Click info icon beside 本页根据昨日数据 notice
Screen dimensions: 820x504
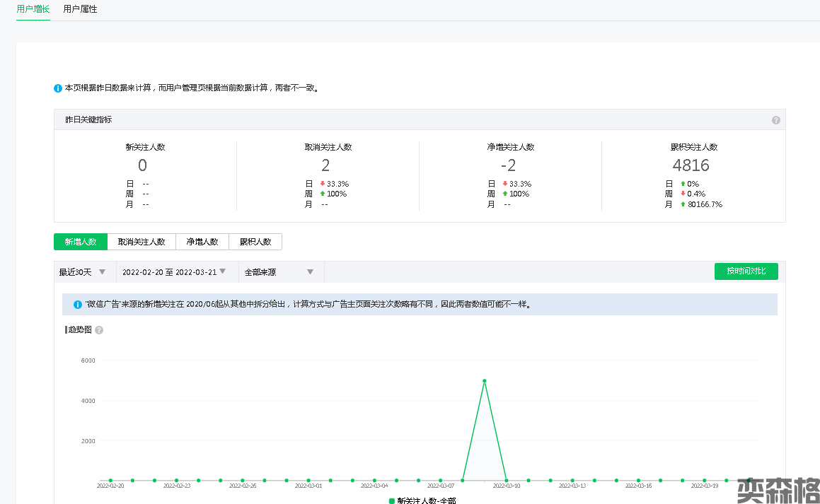pyautogui.click(x=58, y=88)
